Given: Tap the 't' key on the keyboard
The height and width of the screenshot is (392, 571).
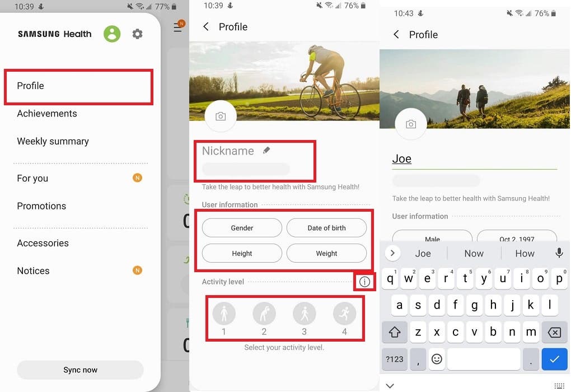Looking at the screenshot, I should [465, 279].
